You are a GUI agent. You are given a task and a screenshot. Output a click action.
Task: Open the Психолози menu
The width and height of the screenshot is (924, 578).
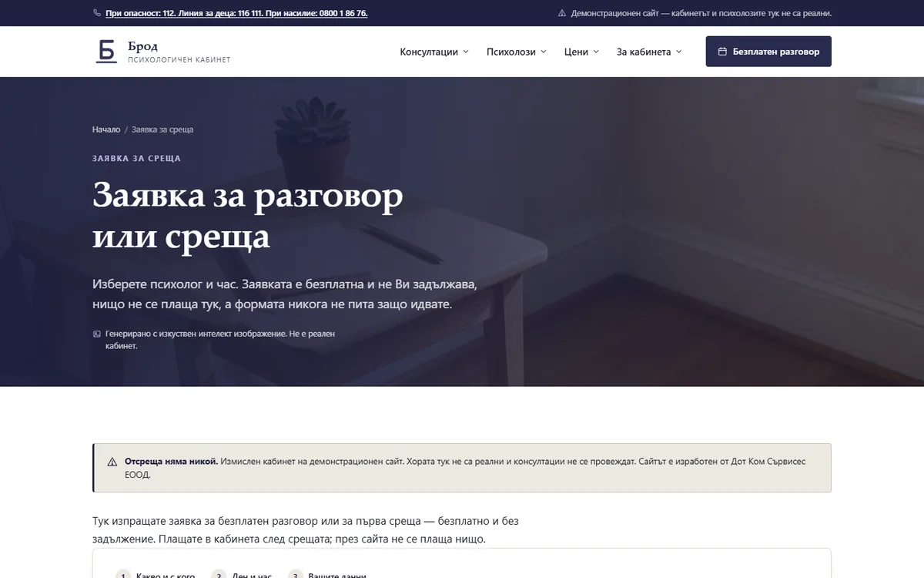click(517, 52)
